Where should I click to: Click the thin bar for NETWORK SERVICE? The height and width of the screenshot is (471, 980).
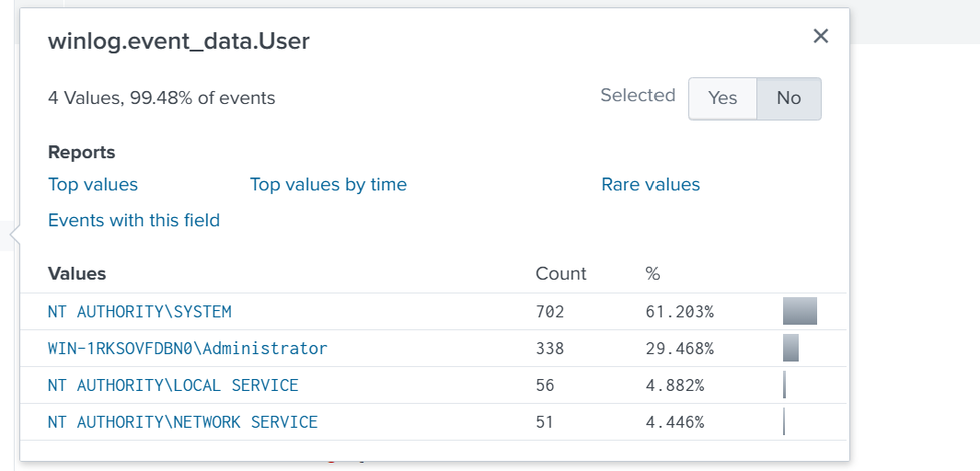point(784,422)
